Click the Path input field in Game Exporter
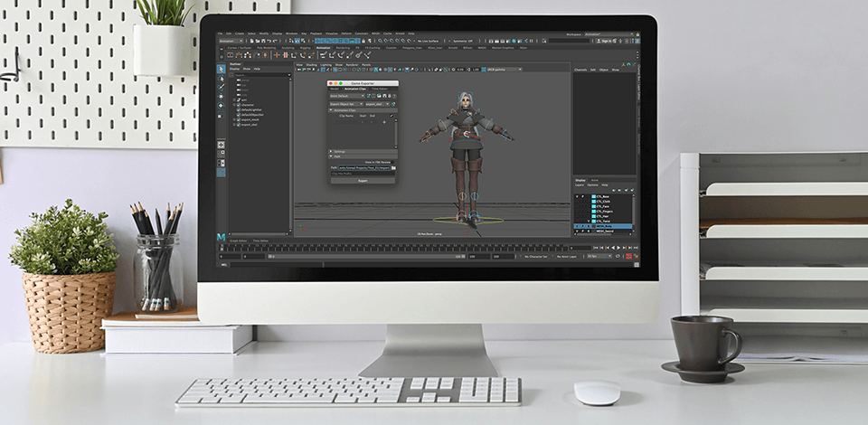The image size is (868, 425). [364, 167]
